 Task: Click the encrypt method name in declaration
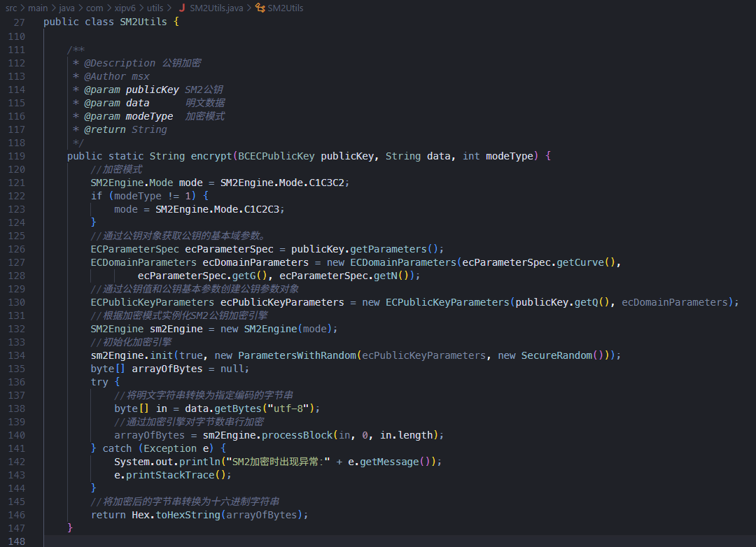pyautogui.click(x=211, y=156)
